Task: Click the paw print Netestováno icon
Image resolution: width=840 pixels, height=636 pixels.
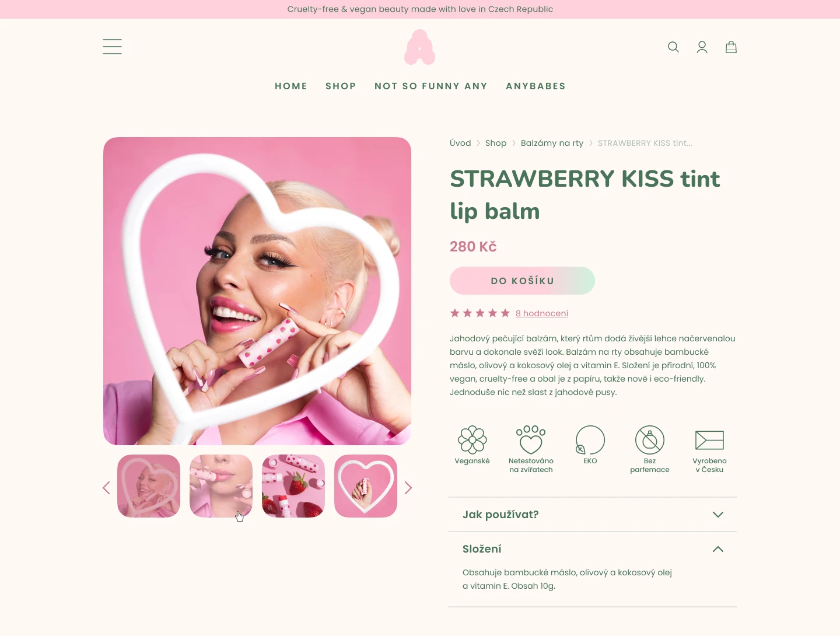Action: [x=531, y=439]
